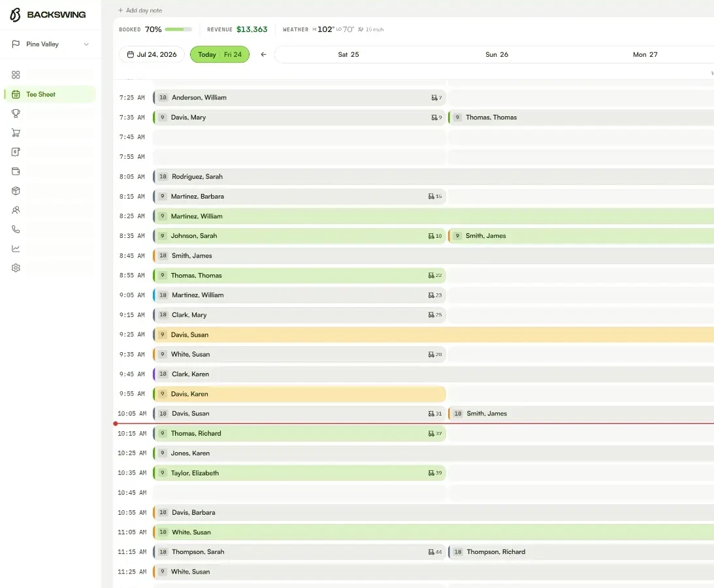The image size is (714, 588).
Task: Open the empty 7:55 AM tee slot
Action: point(300,157)
